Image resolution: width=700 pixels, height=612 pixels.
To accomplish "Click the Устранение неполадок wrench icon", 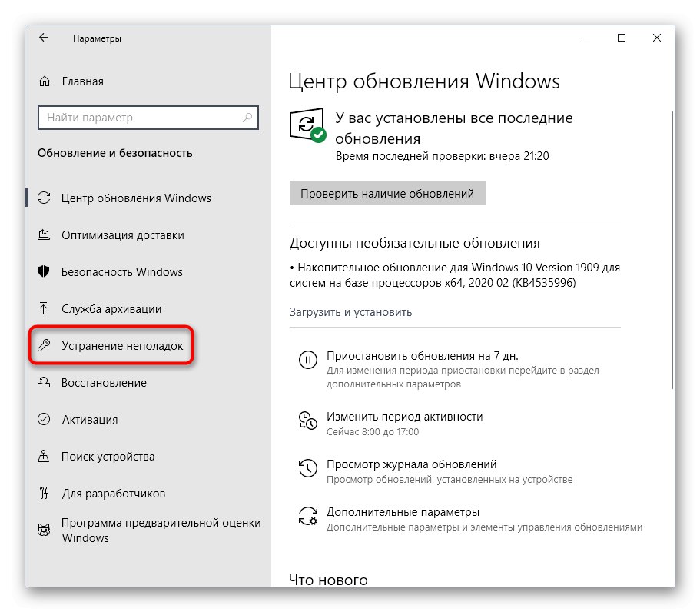I will point(44,345).
